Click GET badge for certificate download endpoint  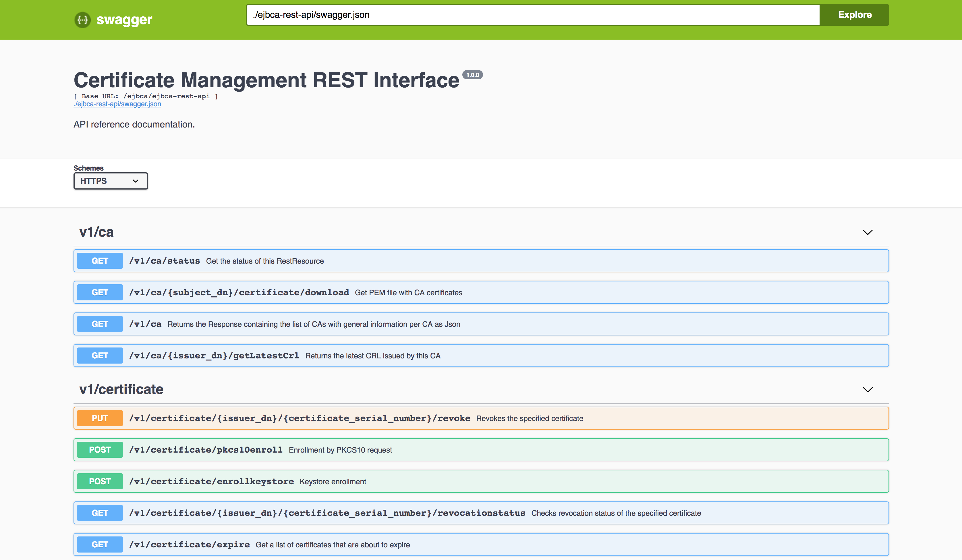tap(100, 292)
